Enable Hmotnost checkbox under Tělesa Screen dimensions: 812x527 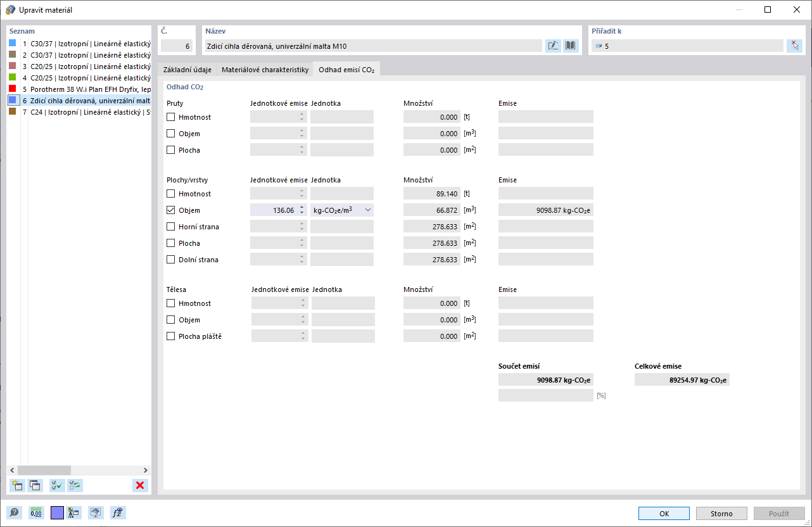point(170,303)
